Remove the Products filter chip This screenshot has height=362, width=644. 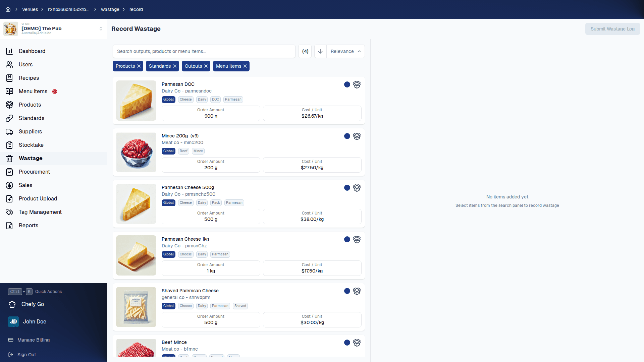(x=139, y=66)
